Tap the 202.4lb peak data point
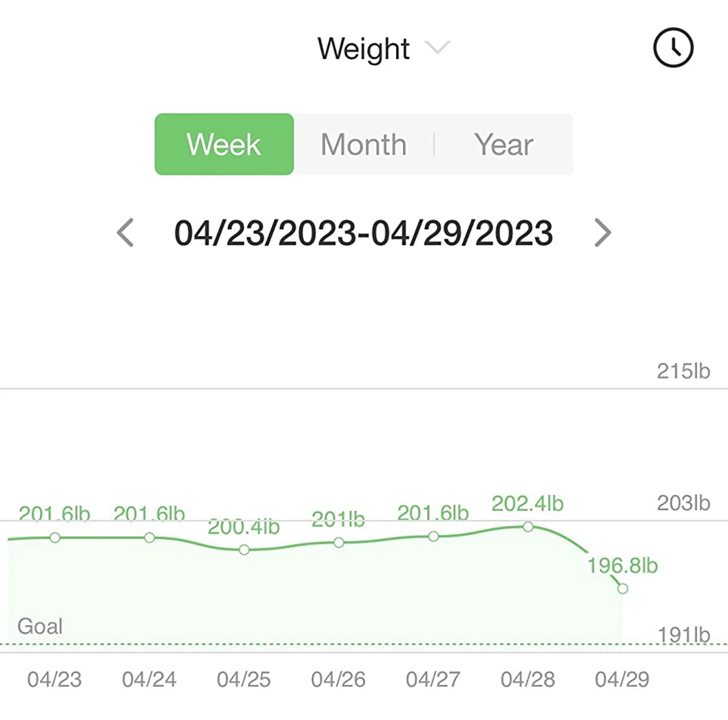The width and height of the screenshot is (728, 720). point(528,527)
